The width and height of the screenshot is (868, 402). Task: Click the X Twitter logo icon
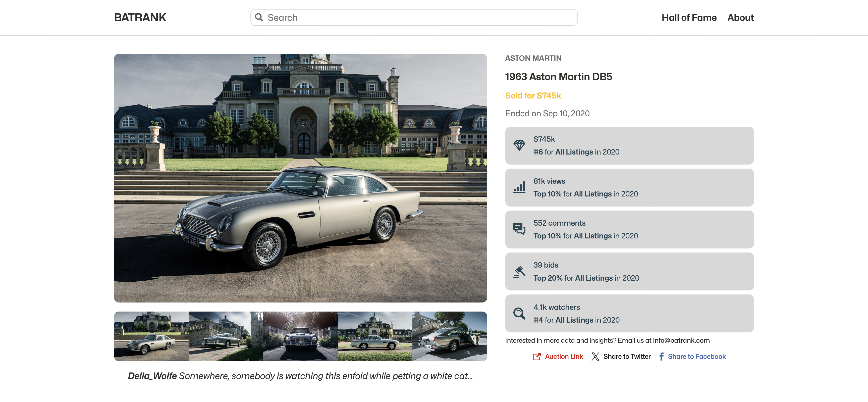coord(595,357)
